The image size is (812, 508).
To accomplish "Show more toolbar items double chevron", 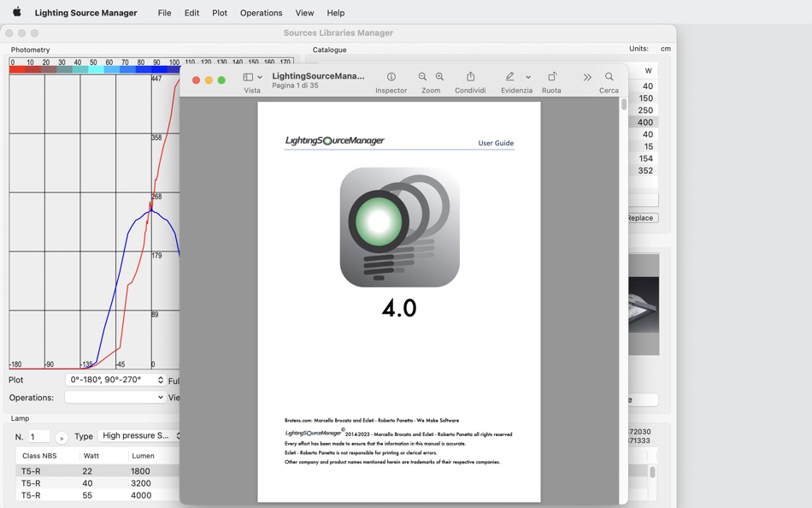I will 586,77.
